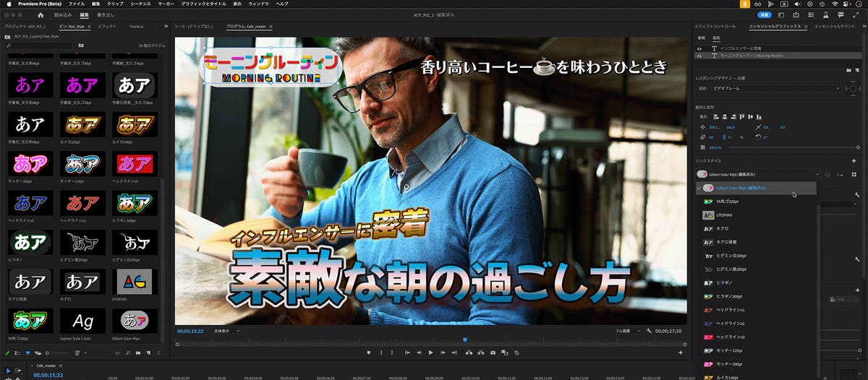Open the Quick Export icon in header
Viewport: 868px width, 380px height.
796,14
